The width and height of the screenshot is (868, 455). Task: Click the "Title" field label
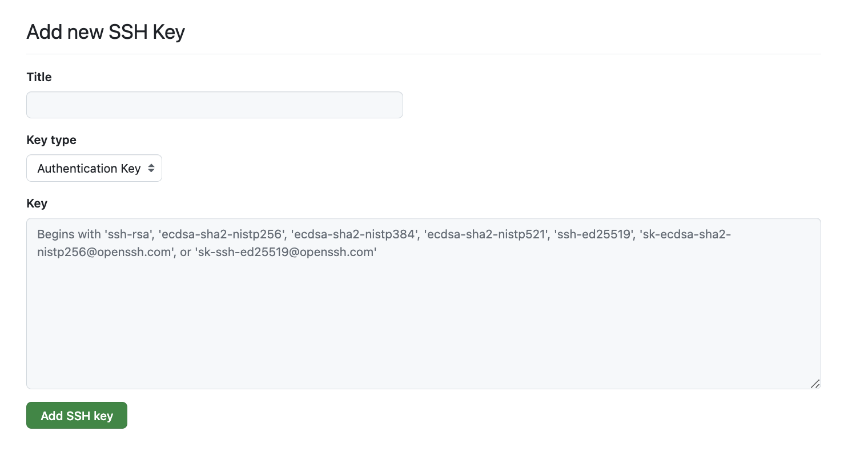39,77
